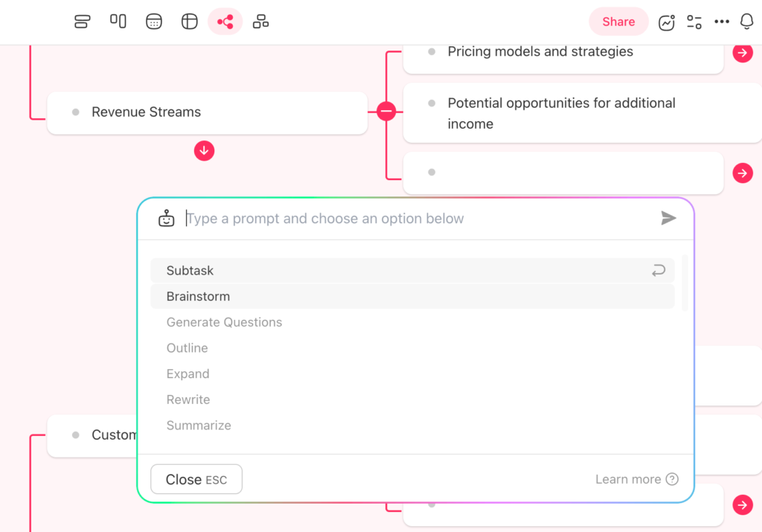Expand the arrow next to Pricing models node
The height and width of the screenshot is (532, 762).
pos(742,53)
